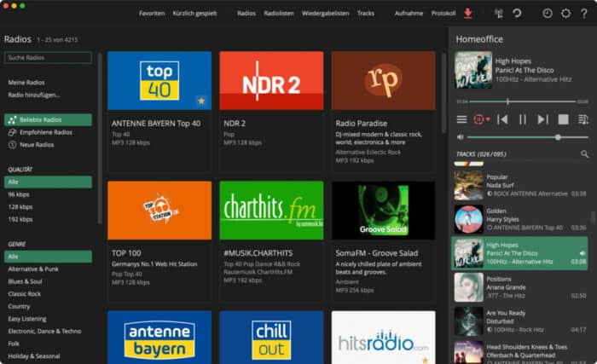Select genre filter Alle

point(48,257)
